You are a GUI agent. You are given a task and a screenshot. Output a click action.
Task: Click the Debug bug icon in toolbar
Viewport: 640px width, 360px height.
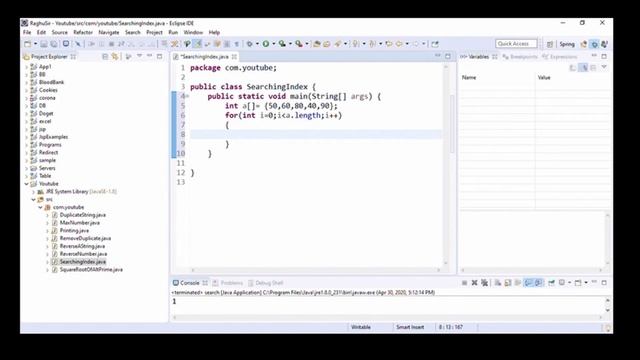coord(249,44)
